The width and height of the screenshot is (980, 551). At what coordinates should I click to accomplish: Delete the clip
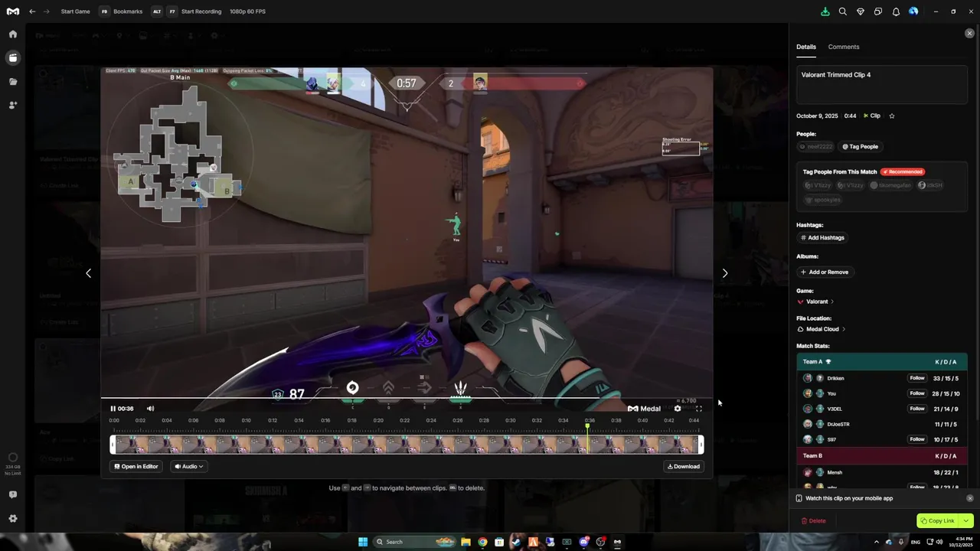[x=813, y=521]
